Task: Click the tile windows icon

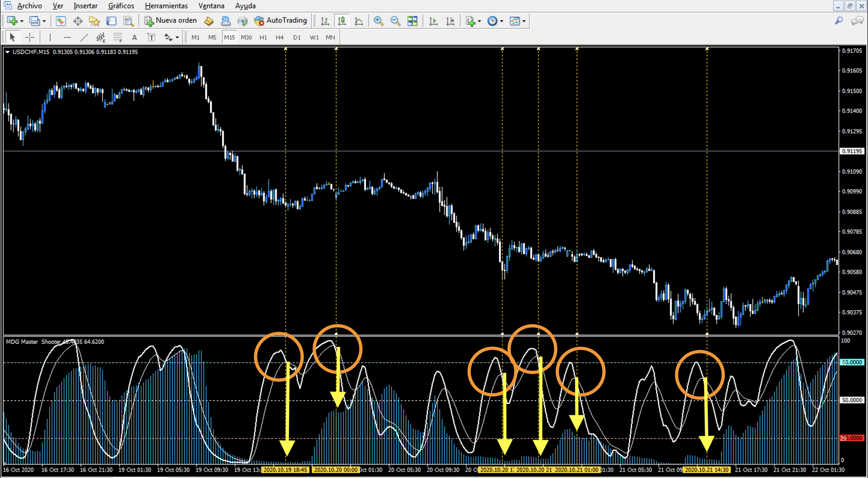Action: tap(412, 21)
